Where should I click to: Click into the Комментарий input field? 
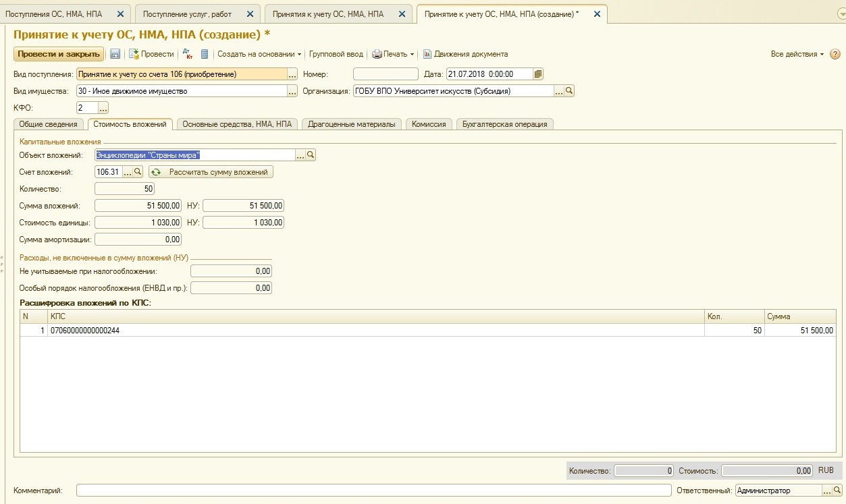click(373, 491)
